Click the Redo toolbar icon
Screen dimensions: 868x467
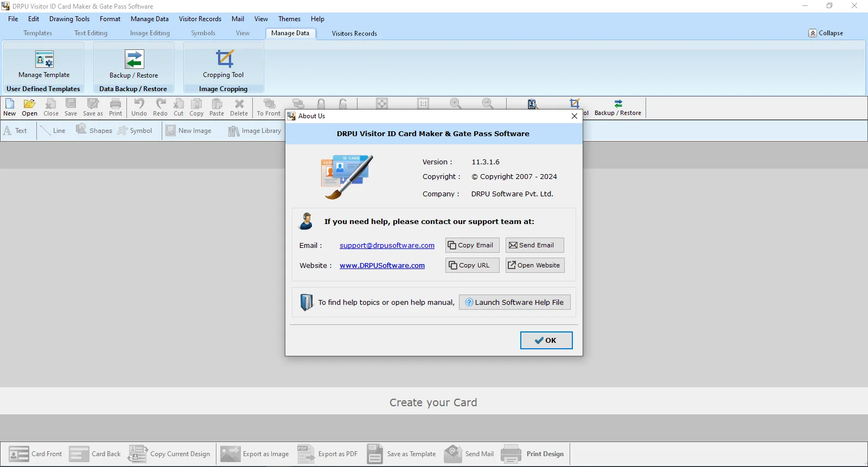click(160, 107)
